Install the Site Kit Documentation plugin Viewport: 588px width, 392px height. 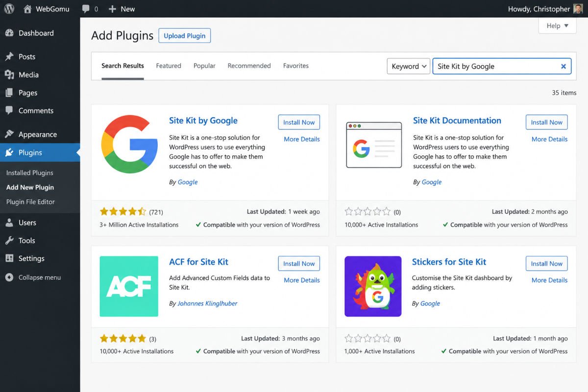click(547, 122)
